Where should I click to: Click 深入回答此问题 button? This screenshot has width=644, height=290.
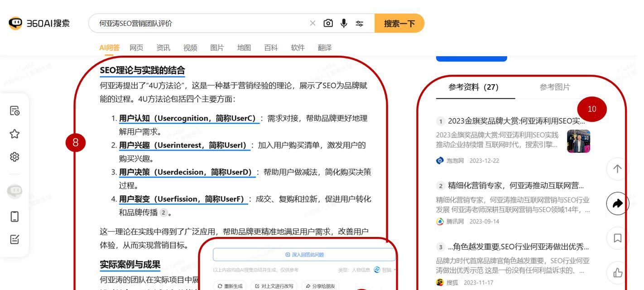(304, 255)
